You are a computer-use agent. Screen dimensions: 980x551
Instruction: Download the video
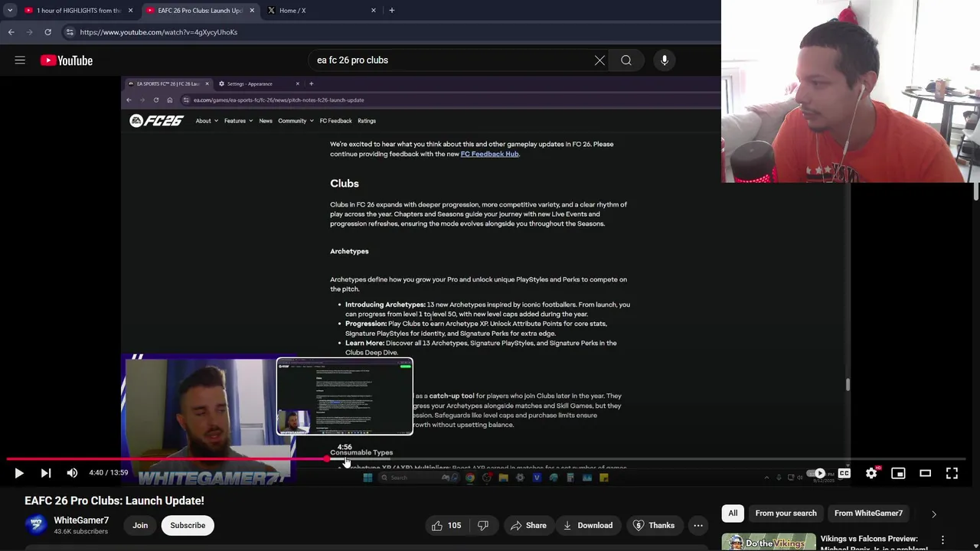(588, 526)
